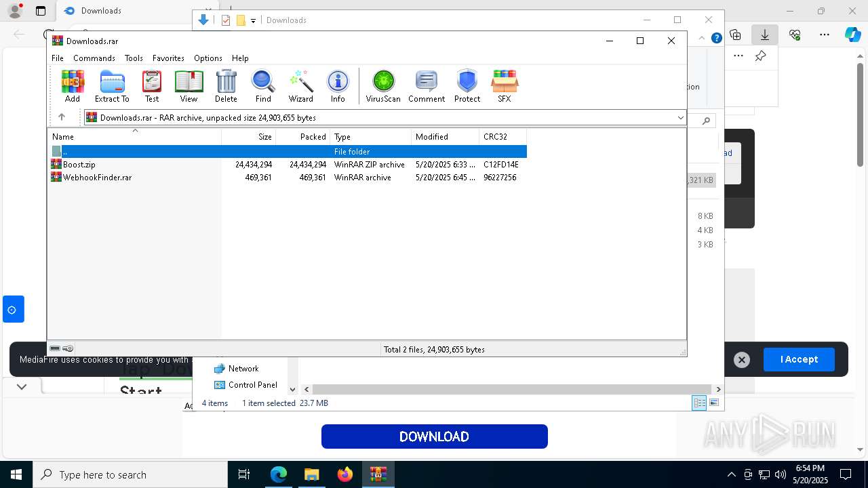The height and width of the screenshot is (488, 868).
Task: Open volume control in system tray
Action: tap(781, 474)
